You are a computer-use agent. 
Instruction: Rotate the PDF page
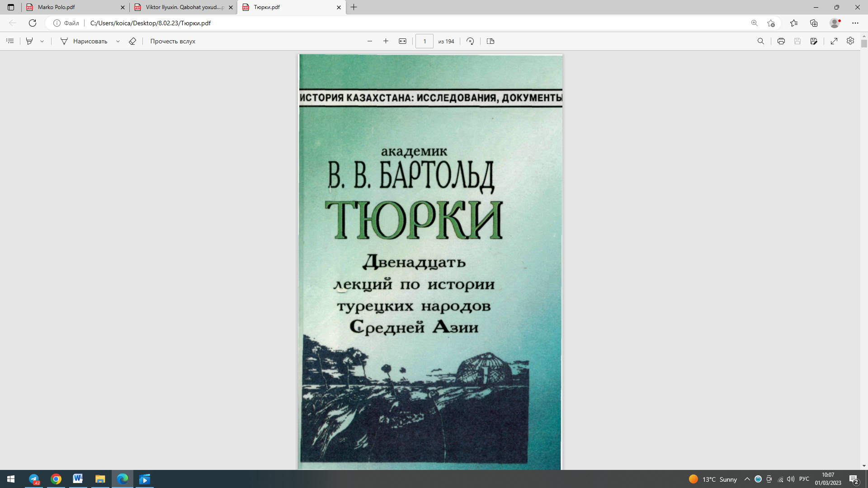click(470, 41)
